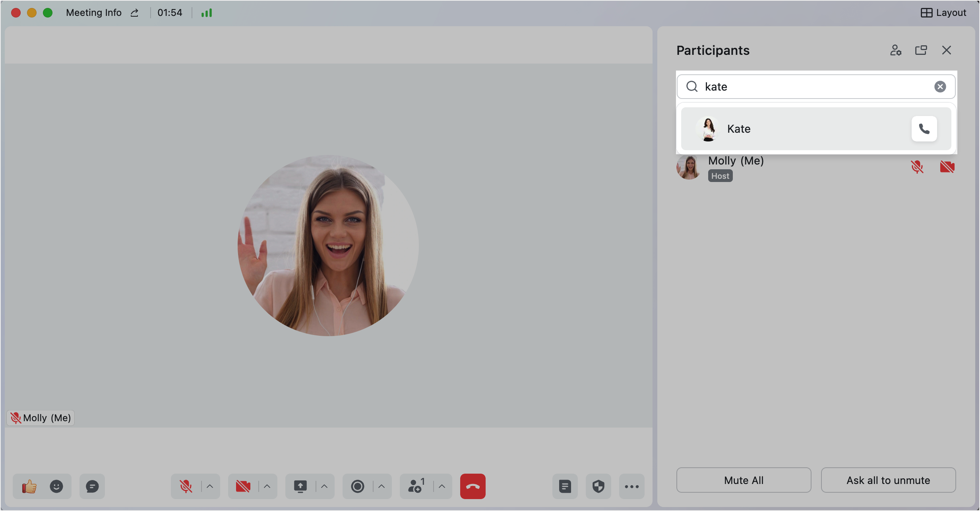Click the Mute All button
The image size is (980, 511).
click(x=744, y=480)
